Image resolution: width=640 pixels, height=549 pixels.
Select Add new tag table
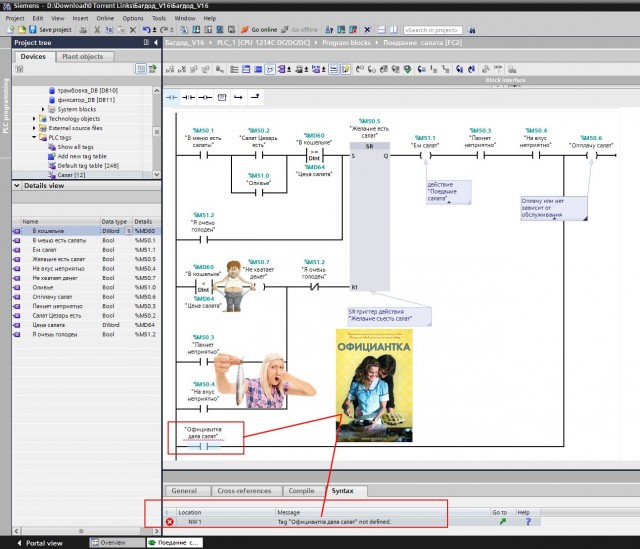click(x=82, y=156)
